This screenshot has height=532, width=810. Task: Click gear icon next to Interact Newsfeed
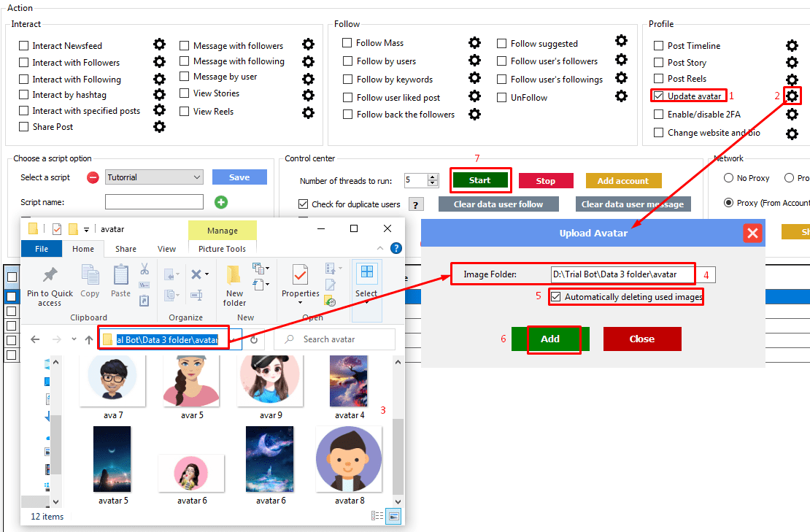coord(159,45)
